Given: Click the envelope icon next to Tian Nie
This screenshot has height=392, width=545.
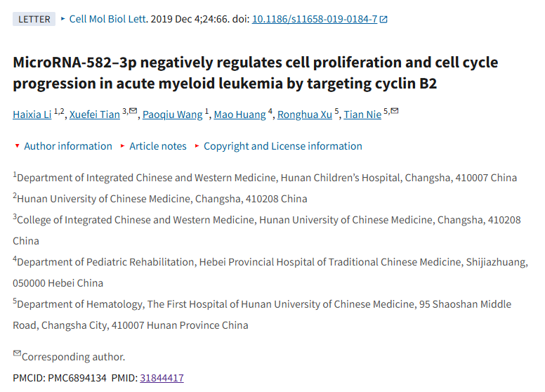Looking at the screenshot, I should coord(395,111).
